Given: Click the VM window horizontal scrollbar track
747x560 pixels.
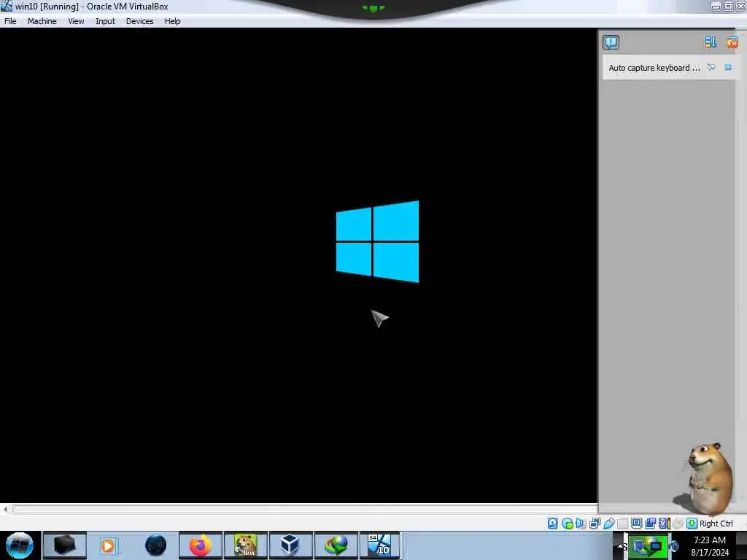Looking at the screenshot, I should 305,509.
